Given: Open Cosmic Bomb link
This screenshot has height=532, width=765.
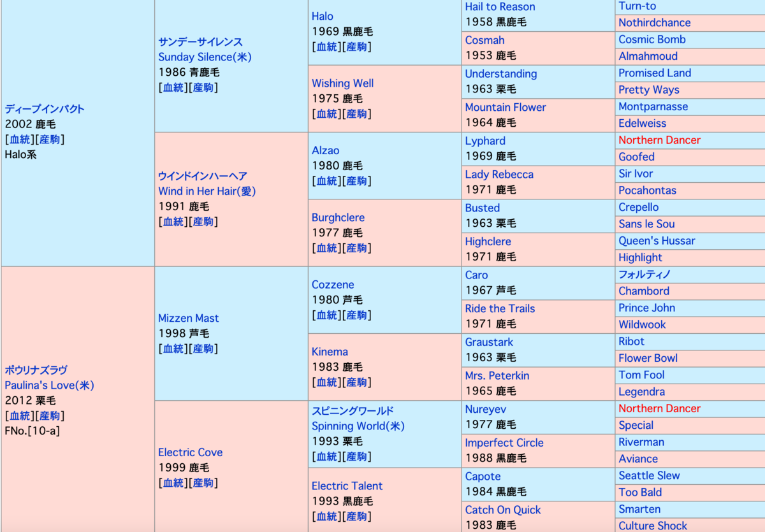Looking at the screenshot, I should tap(652, 39).
